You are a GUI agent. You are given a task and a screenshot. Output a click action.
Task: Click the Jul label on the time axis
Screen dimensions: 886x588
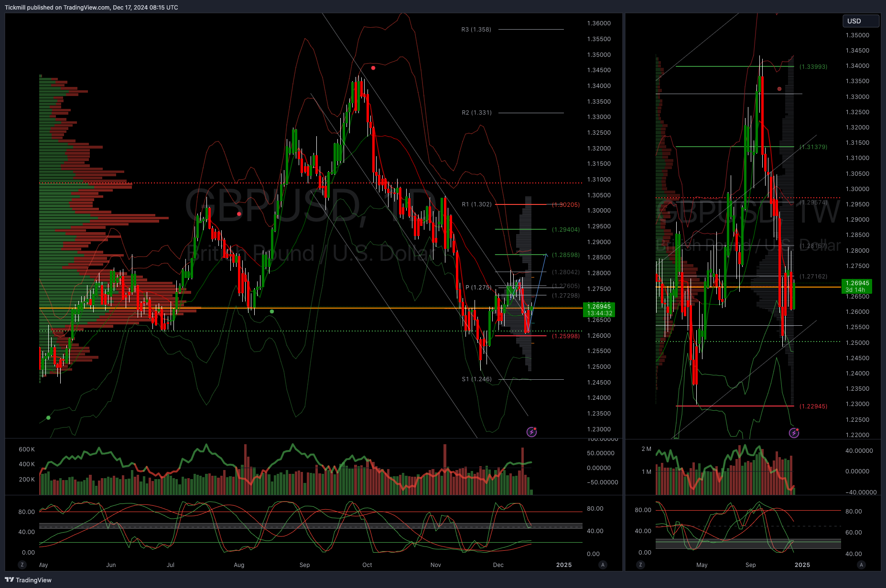click(x=171, y=565)
